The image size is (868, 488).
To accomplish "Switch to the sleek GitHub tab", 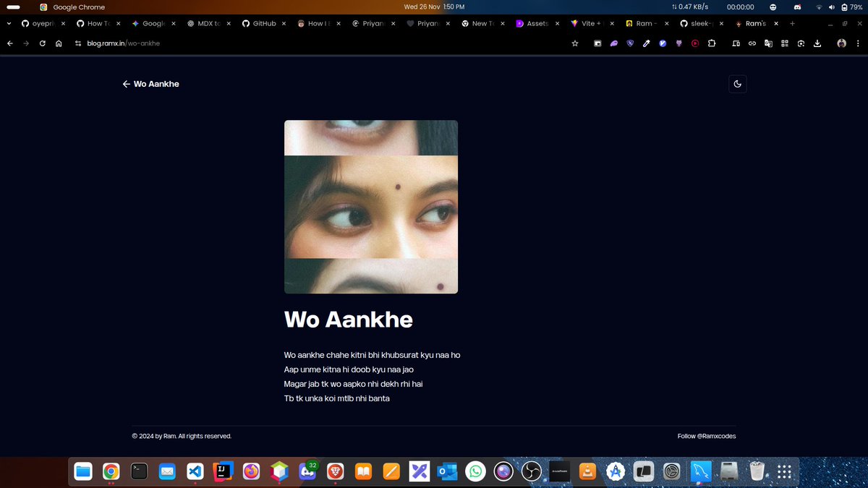I will [702, 23].
